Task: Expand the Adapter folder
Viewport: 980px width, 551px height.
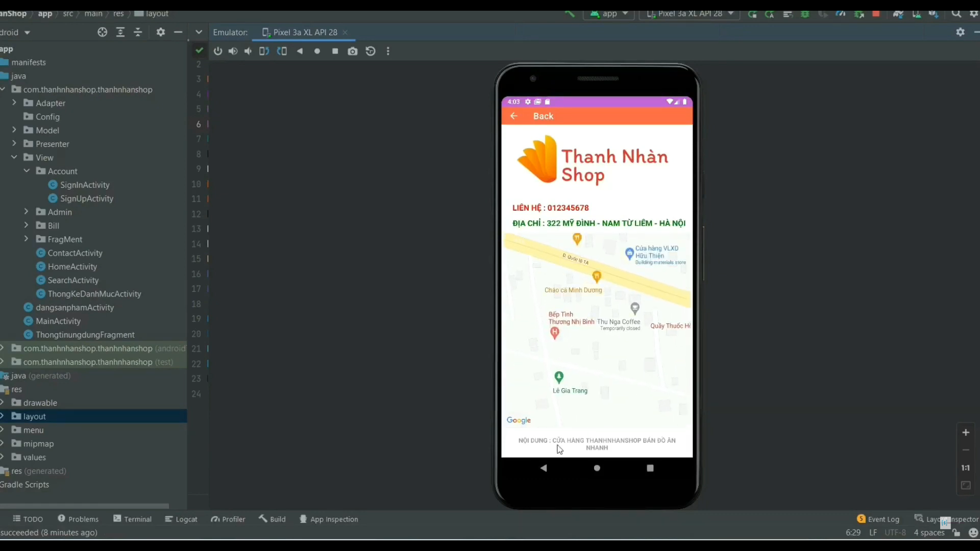Action: pos(14,103)
